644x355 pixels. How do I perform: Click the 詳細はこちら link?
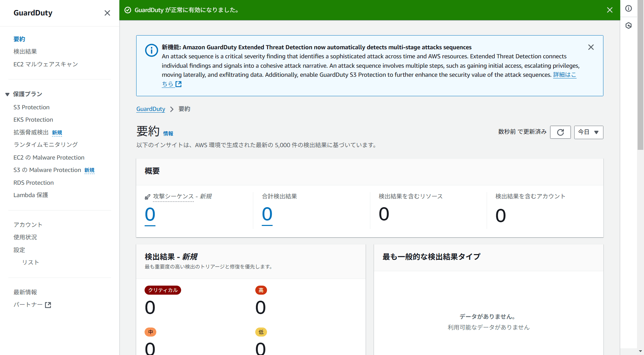click(x=565, y=75)
